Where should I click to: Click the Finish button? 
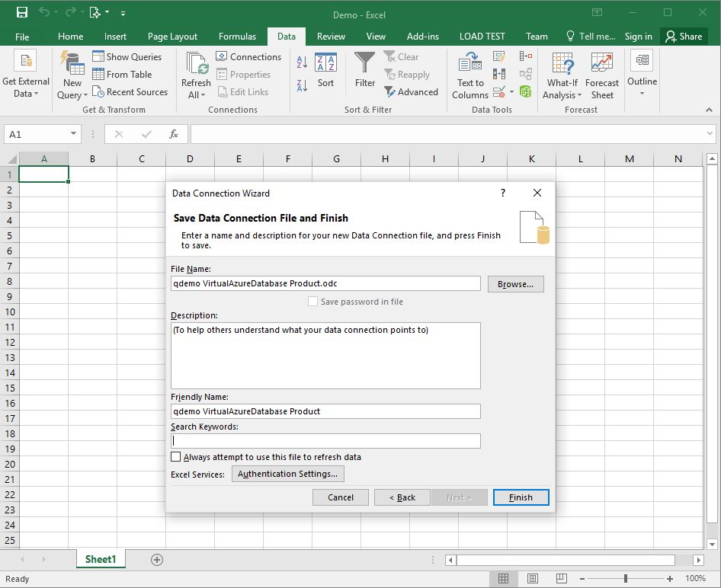pos(521,497)
